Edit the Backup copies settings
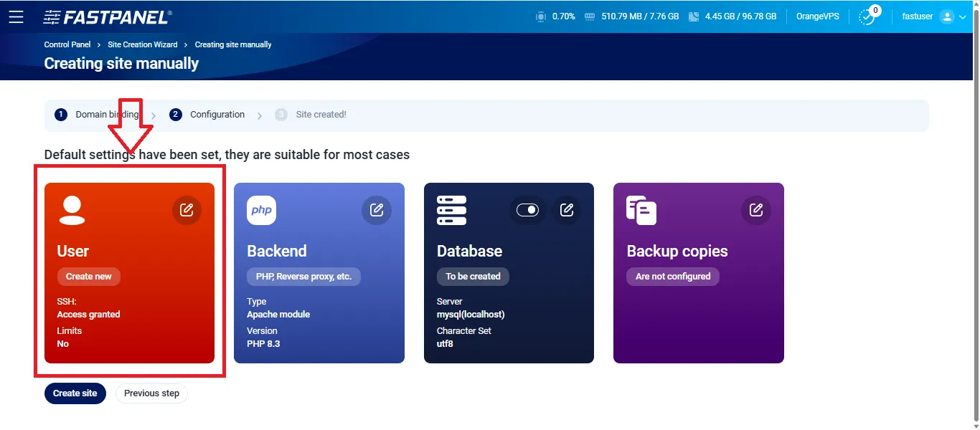This screenshot has height=430, width=980. 756,210
